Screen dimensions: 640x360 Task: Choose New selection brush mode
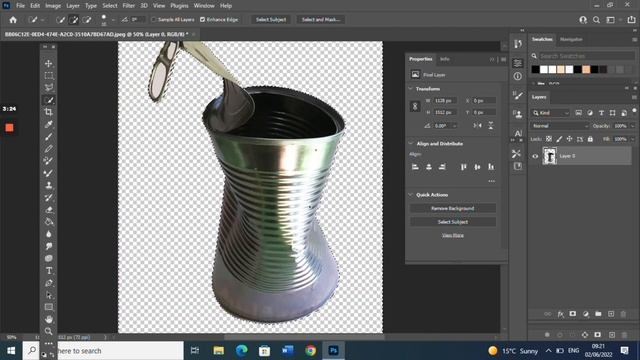[x=60, y=20]
